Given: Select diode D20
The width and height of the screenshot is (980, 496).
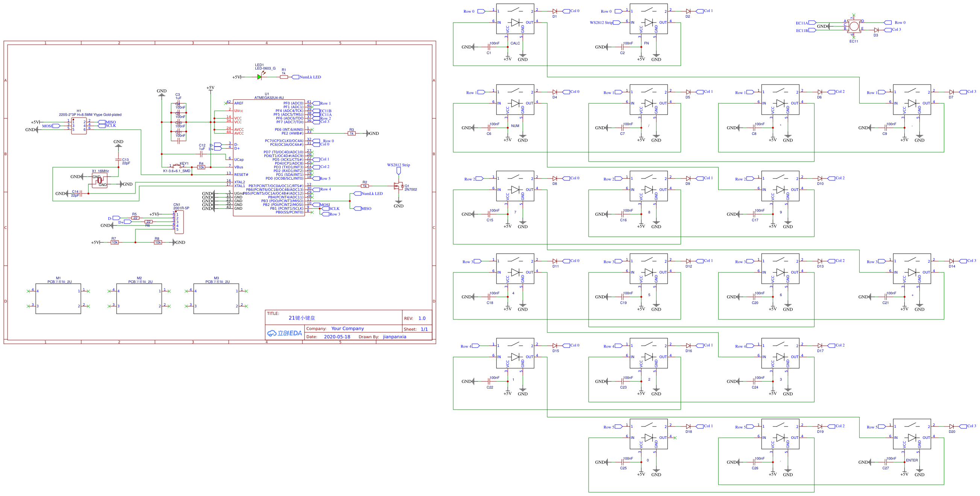Looking at the screenshot, I should [951, 426].
